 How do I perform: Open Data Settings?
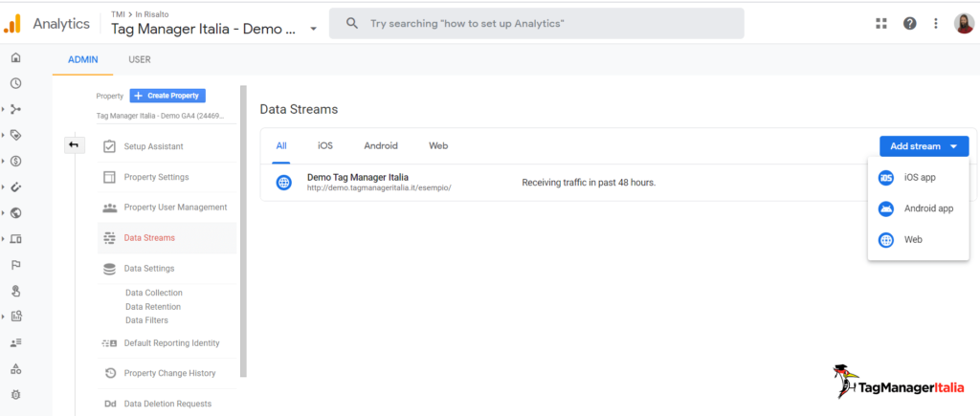(167, 269)
